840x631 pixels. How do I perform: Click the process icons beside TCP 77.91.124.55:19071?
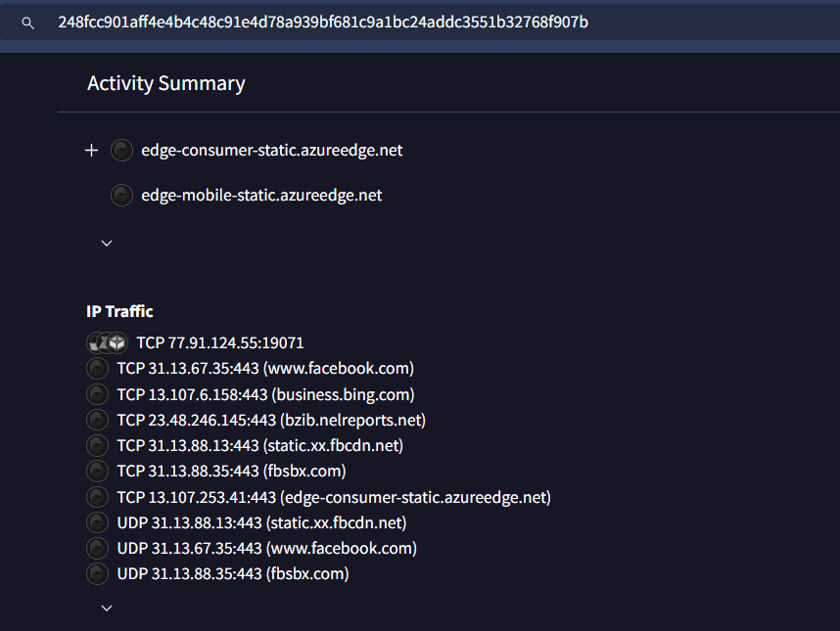coord(107,343)
